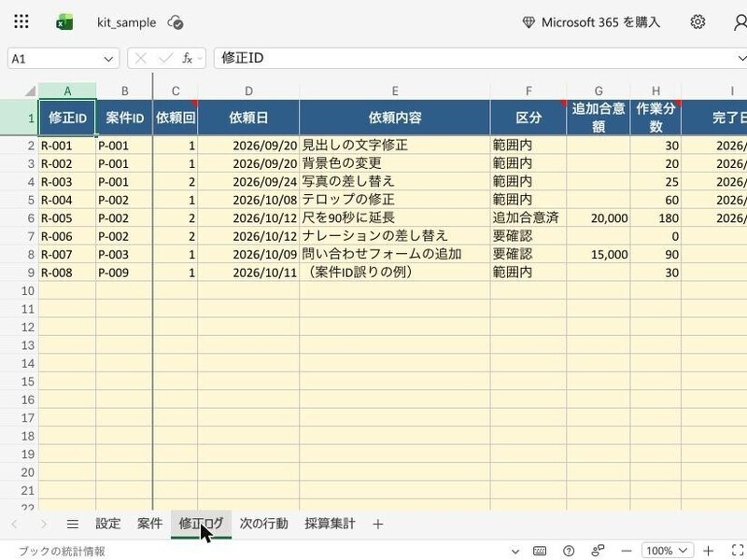Click the select-all corner triangle

31,91
